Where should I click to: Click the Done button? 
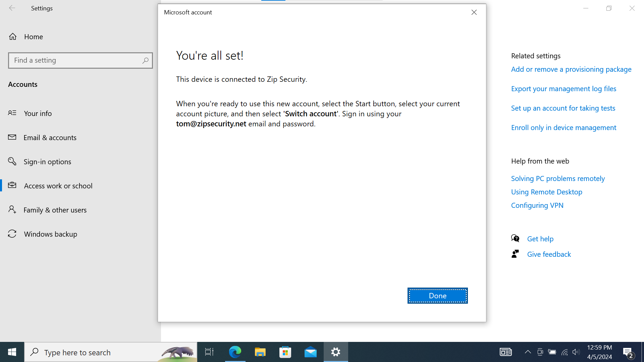pyautogui.click(x=437, y=296)
